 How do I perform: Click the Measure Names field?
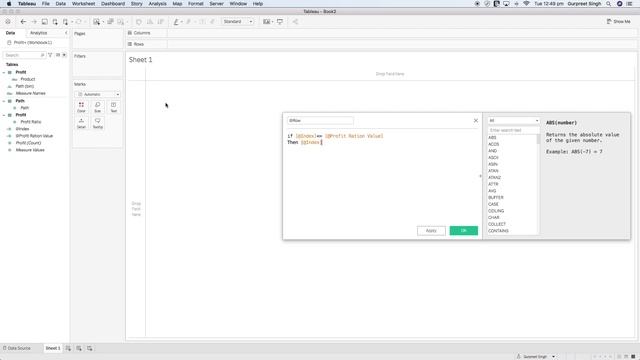31,93
